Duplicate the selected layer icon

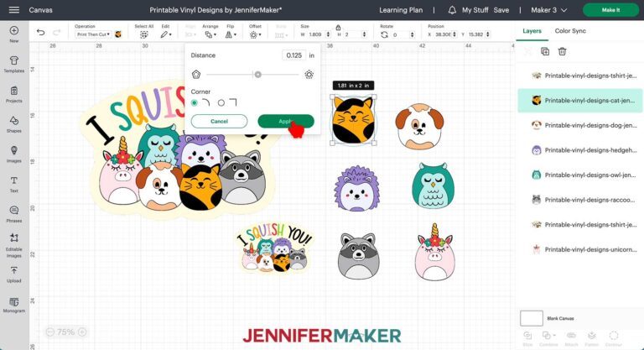coord(545,51)
